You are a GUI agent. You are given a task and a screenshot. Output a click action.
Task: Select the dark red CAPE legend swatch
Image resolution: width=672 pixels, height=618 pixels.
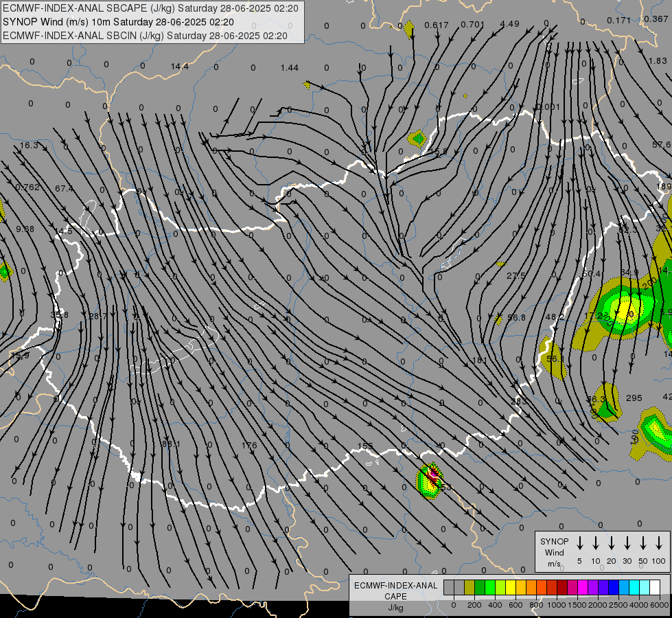tap(562, 588)
